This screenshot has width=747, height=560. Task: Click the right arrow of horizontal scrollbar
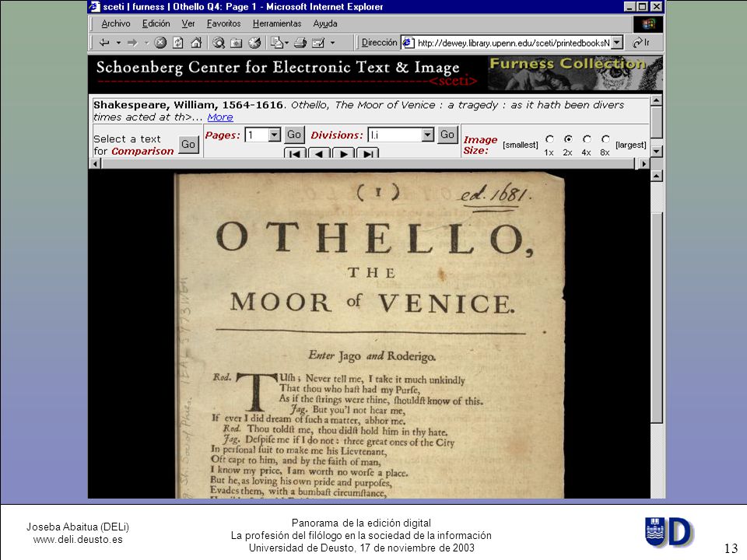point(644,164)
